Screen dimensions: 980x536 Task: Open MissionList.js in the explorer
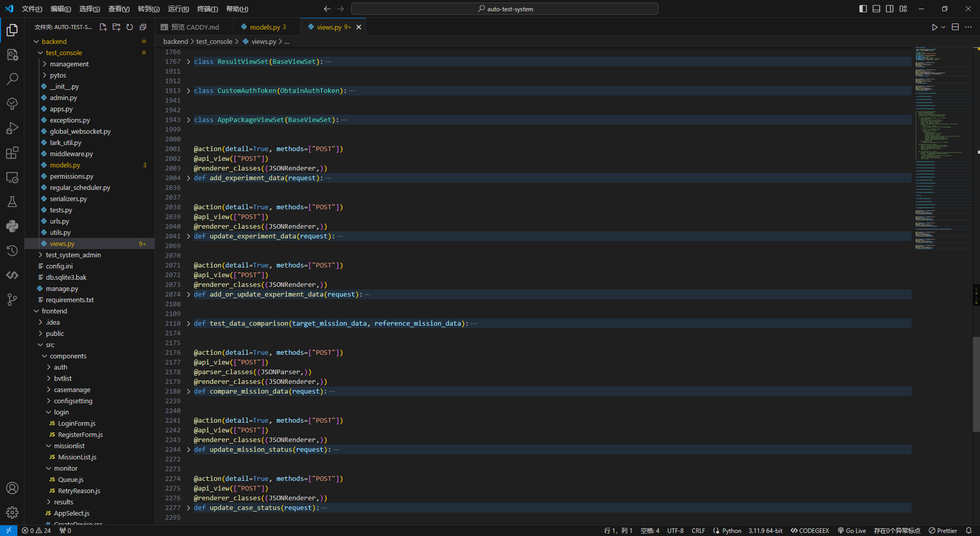(77, 457)
